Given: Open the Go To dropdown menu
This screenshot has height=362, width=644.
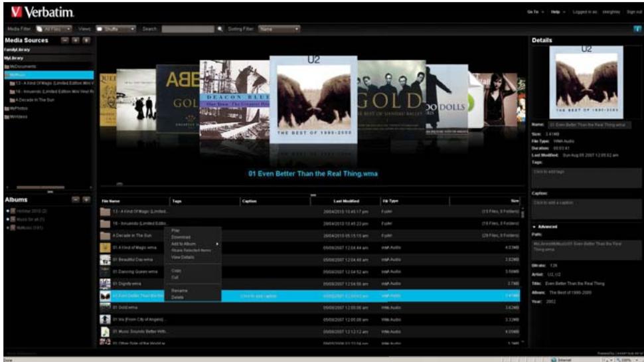Looking at the screenshot, I should [535, 12].
